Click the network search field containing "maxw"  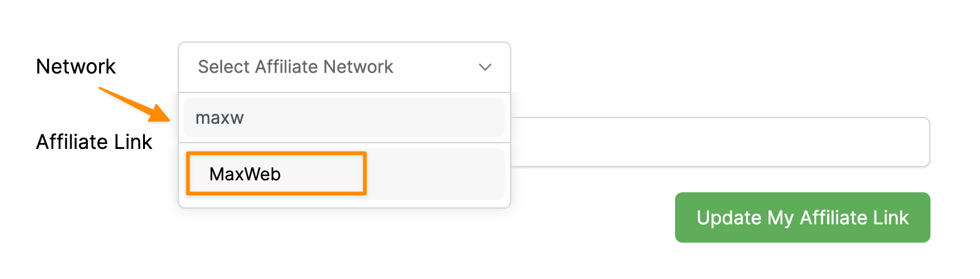pos(344,118)
